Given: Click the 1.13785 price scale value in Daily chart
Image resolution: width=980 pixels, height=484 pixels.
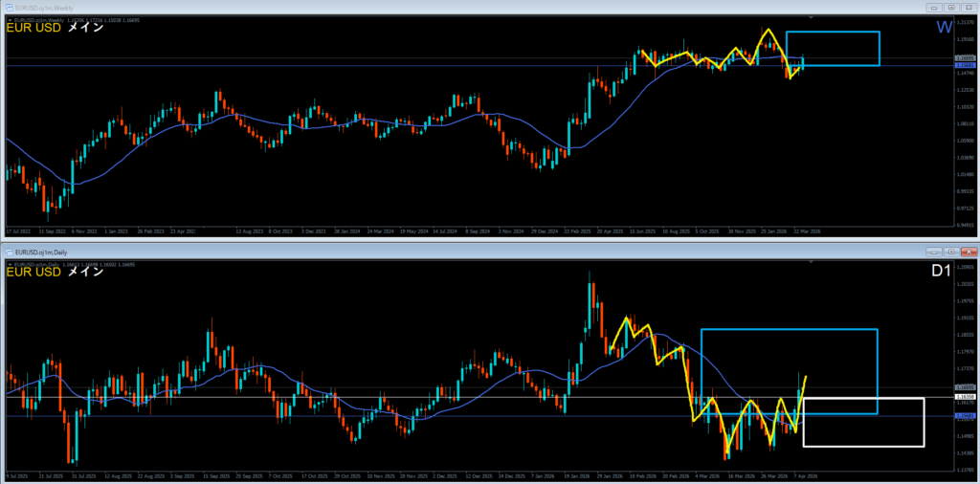Looking at the screenshot, I should (x=965, y=470).
